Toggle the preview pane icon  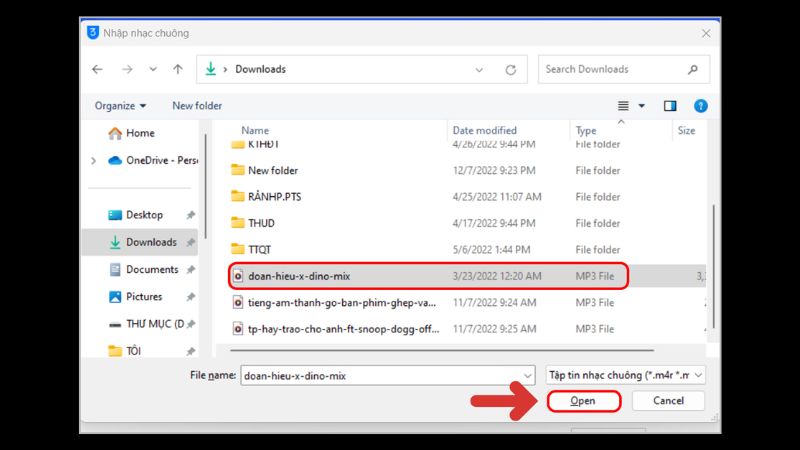670,105
